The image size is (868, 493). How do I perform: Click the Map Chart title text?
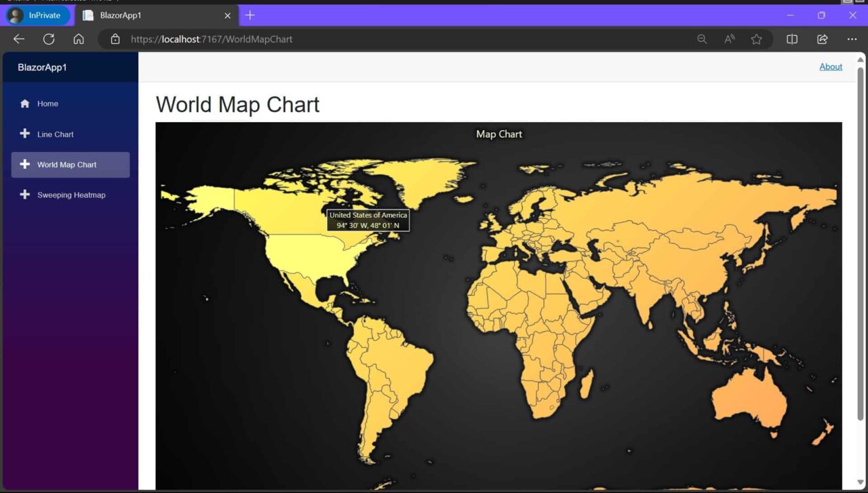pyautogui.click(x=499, y=134)
